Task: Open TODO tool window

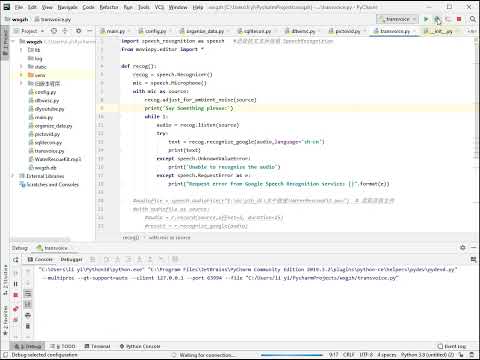Action: click(x=64, y=346)
